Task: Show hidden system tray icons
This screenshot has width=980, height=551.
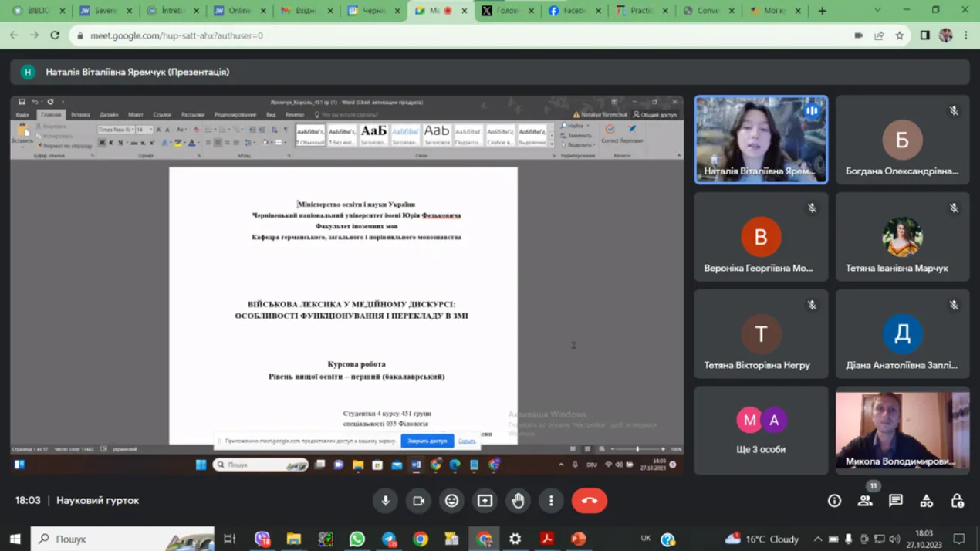Action: [x=817, y=539]
